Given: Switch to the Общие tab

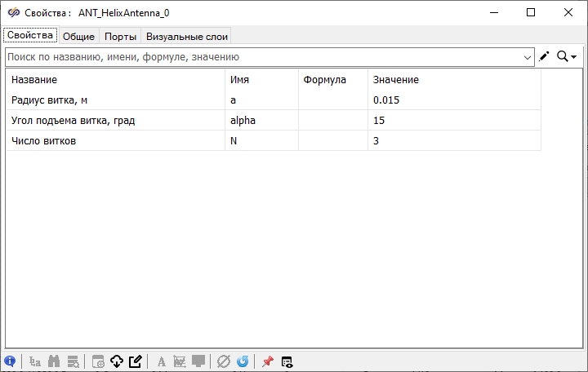Looking at the screenshot, I should click(79, 36).
